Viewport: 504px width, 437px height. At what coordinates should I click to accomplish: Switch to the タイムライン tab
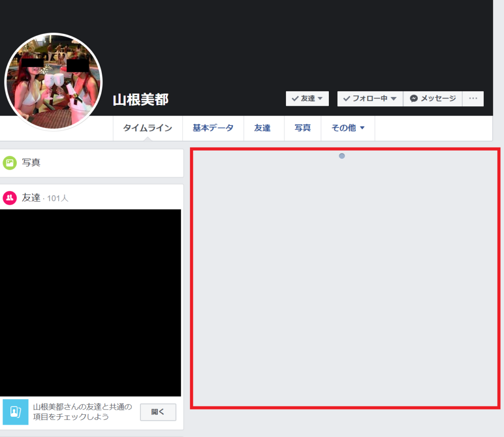click(x=148, y=128)
